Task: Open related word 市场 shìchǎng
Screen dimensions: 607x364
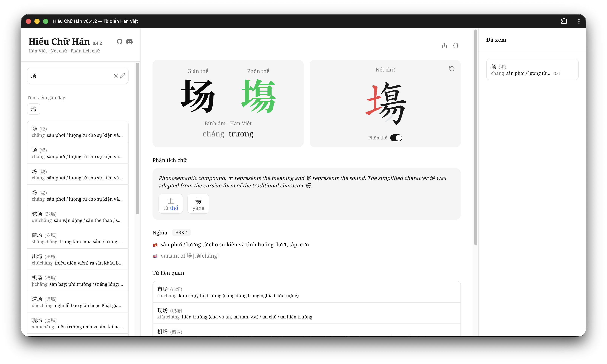Action: click(306, 292)
